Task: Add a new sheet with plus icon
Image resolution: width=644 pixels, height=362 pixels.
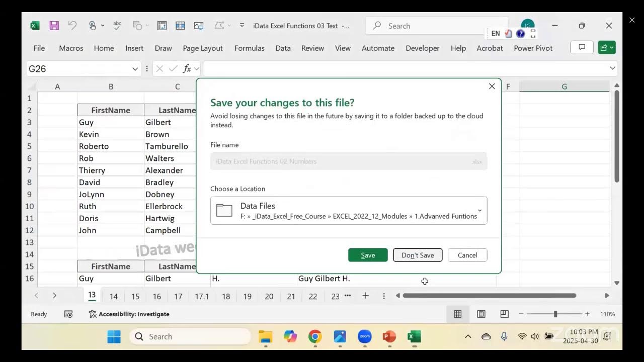Action: 366,296
